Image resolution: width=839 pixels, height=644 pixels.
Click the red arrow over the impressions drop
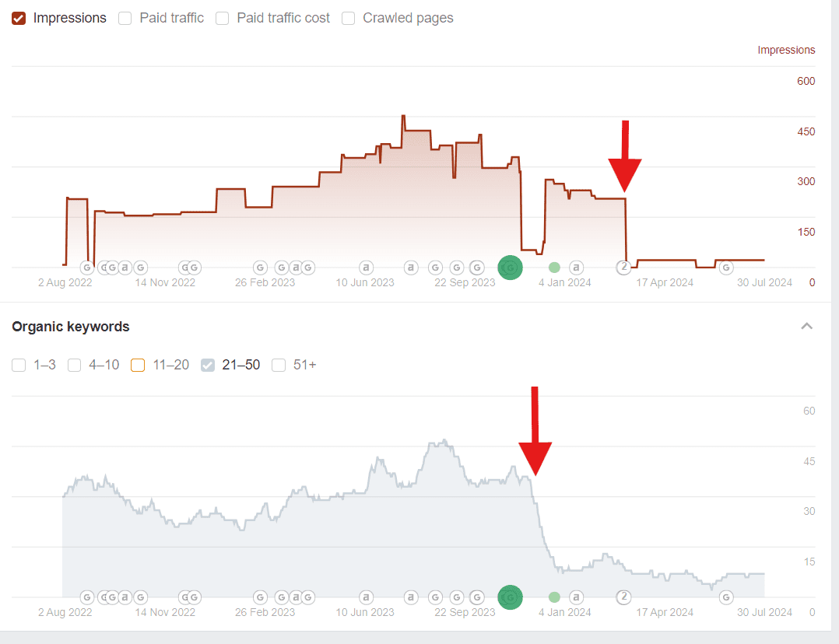pyautogui.click(x=627, y=156)
